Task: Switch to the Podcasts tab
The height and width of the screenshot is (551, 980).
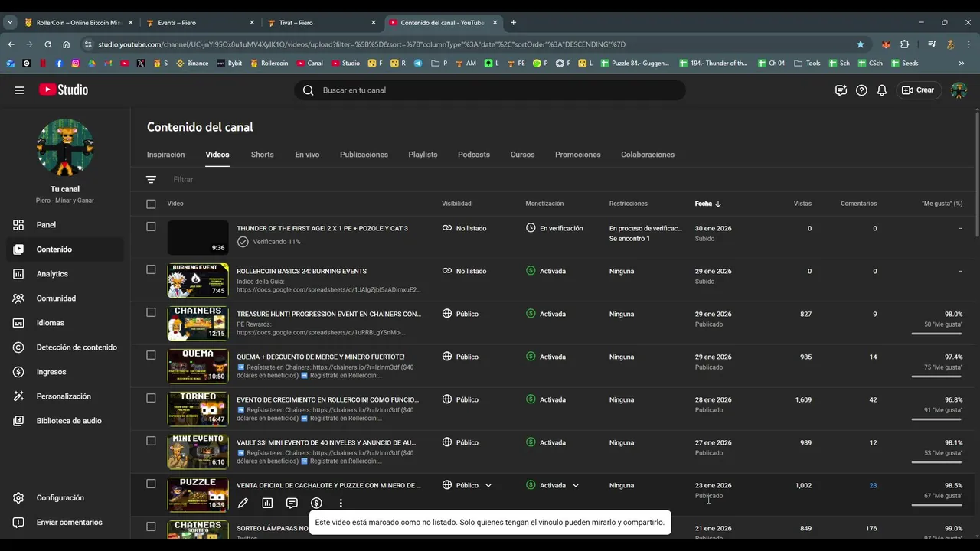Action: [474, 155]
